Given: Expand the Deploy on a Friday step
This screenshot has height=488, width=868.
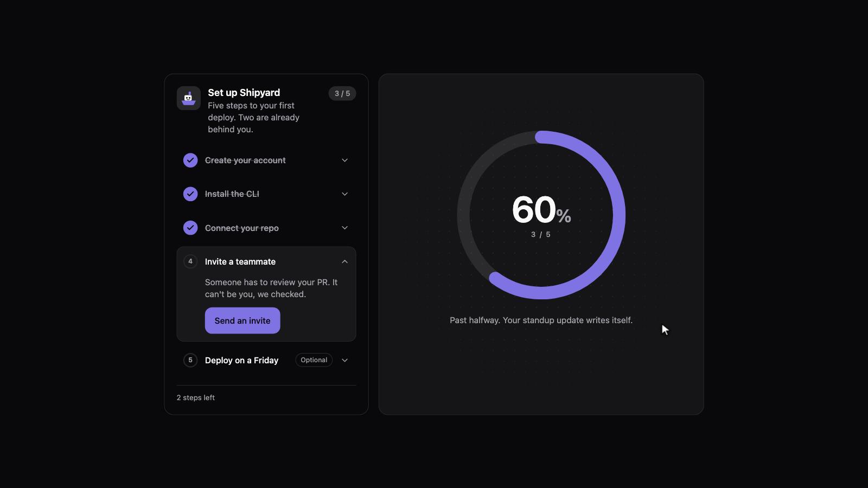Looking at the screenshot, I should [344, 360].
